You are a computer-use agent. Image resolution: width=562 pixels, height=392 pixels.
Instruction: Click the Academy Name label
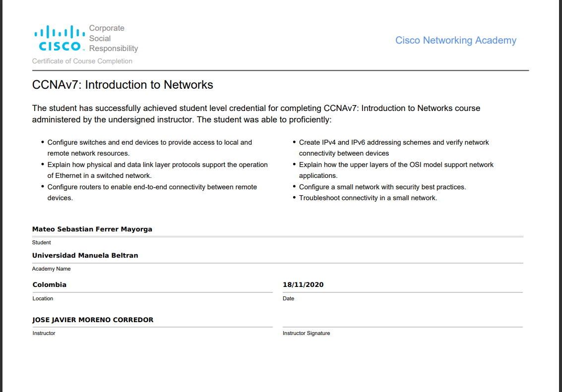(52, 269)
